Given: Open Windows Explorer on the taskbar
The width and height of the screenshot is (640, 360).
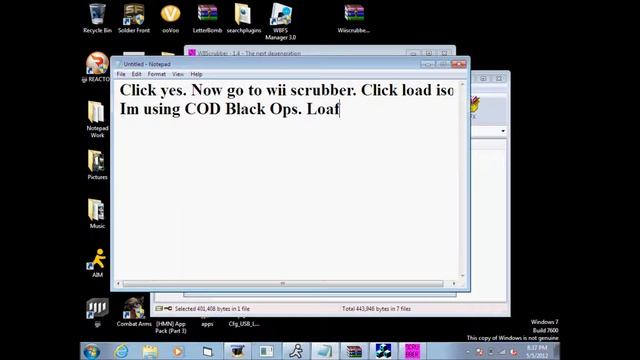Looking at the screenshot, I should (150, 351).
